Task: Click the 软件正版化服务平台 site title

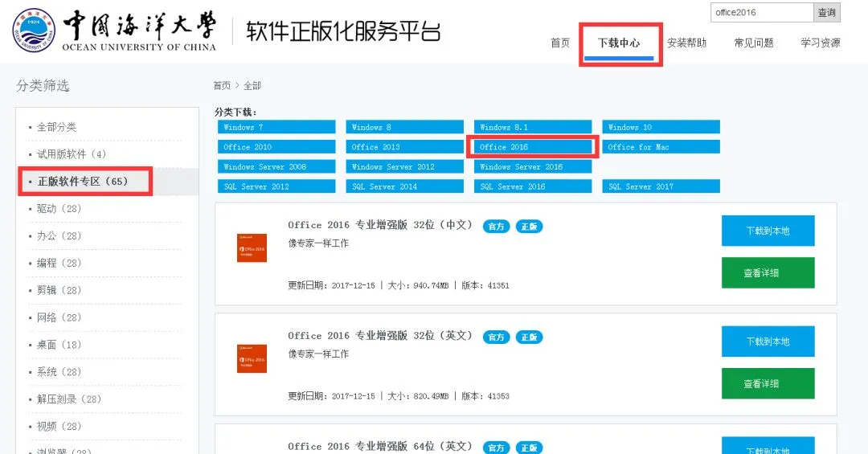Action: coord(343,31)
